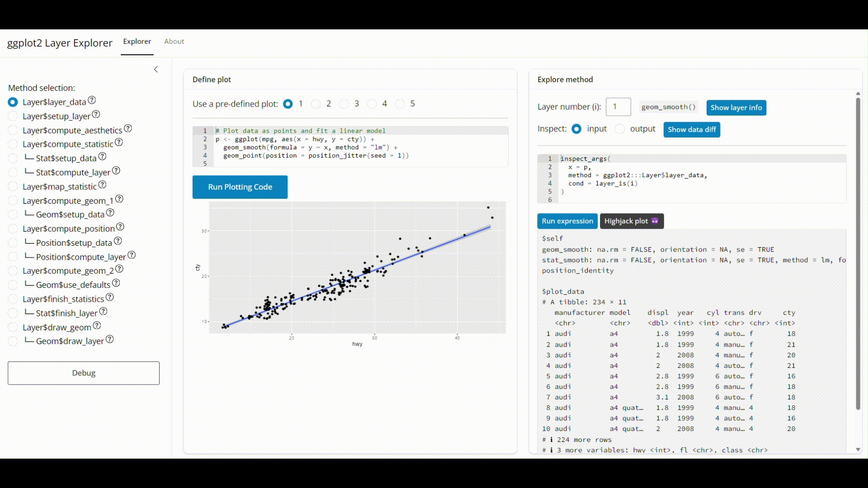The width and height of the screenshot is (868, 488).
Task: Click help icon beside Geom$use_defaults
Action: pyautogui.click(x=116, y=283)
